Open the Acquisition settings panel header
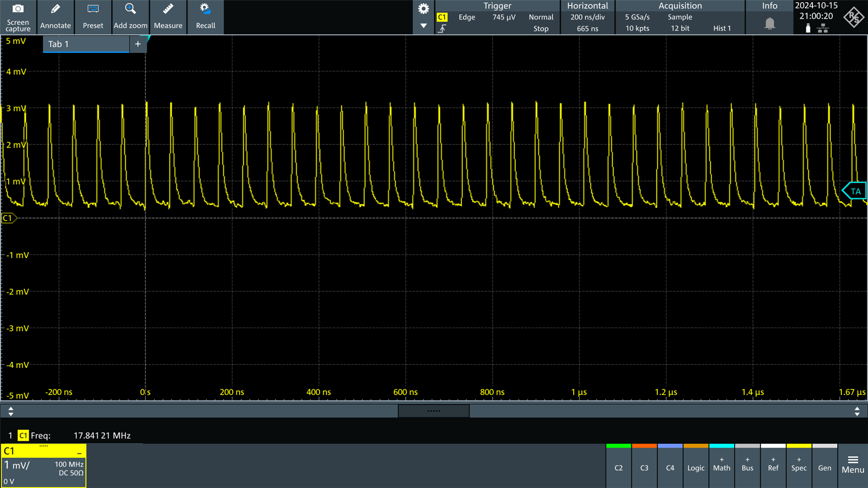The image size is (868, 488). pos(680,6)
